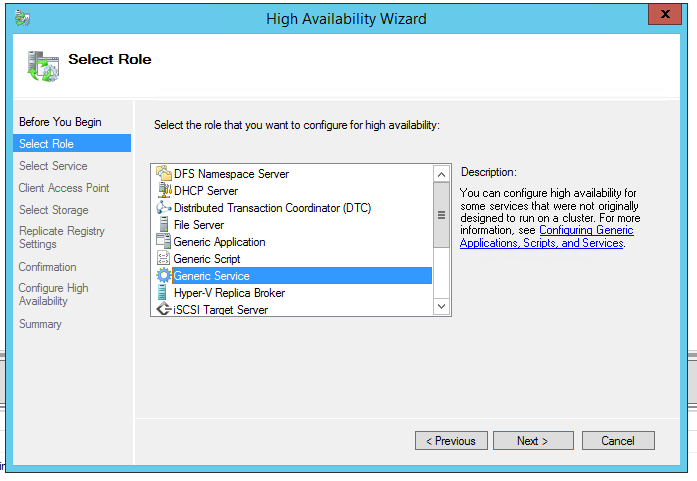The height and width of the screenshot is (481, 697).
Task: Click the role list scrollbar thumb
Action: 441,215
